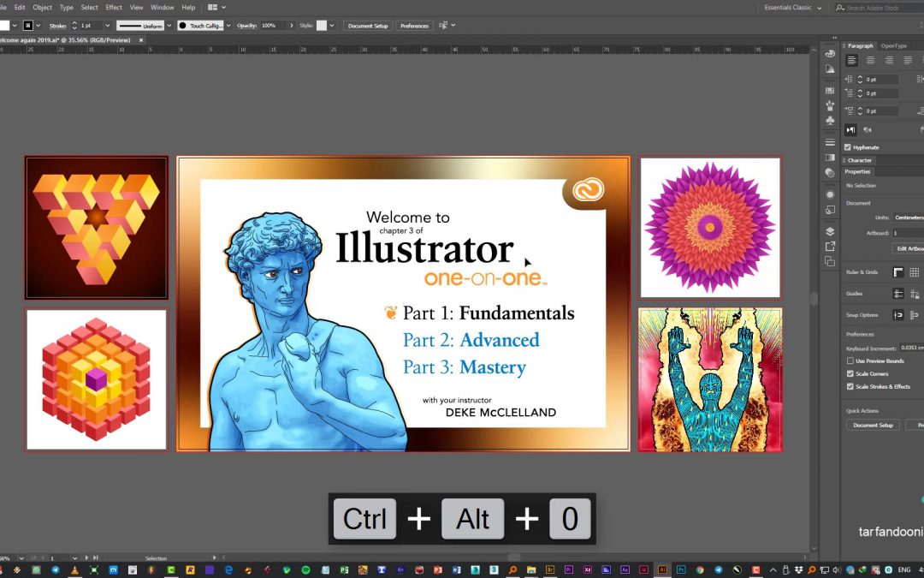Viewport: 924px width, 578px height.
Task: Select the purple flower artboard thumbnail
Action: click(x=710, y=227)
